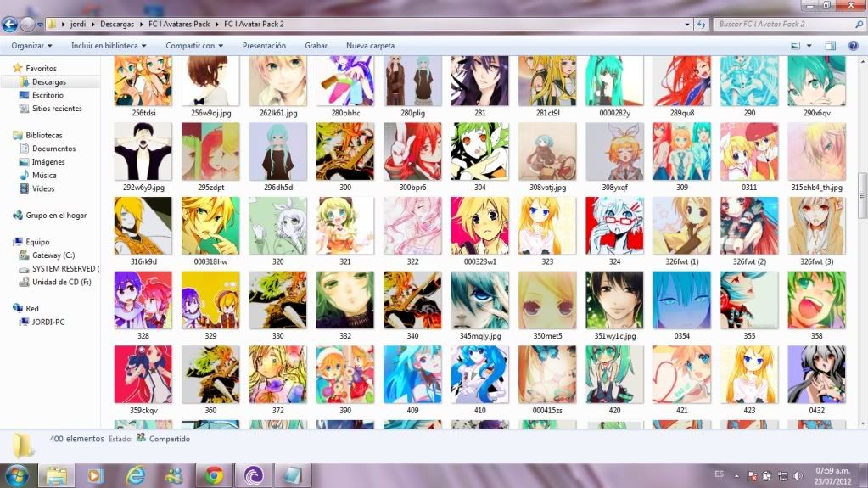868x488 pixels.
Task: Open Compartir con dropdown
Action: click(x=194, y=46)
